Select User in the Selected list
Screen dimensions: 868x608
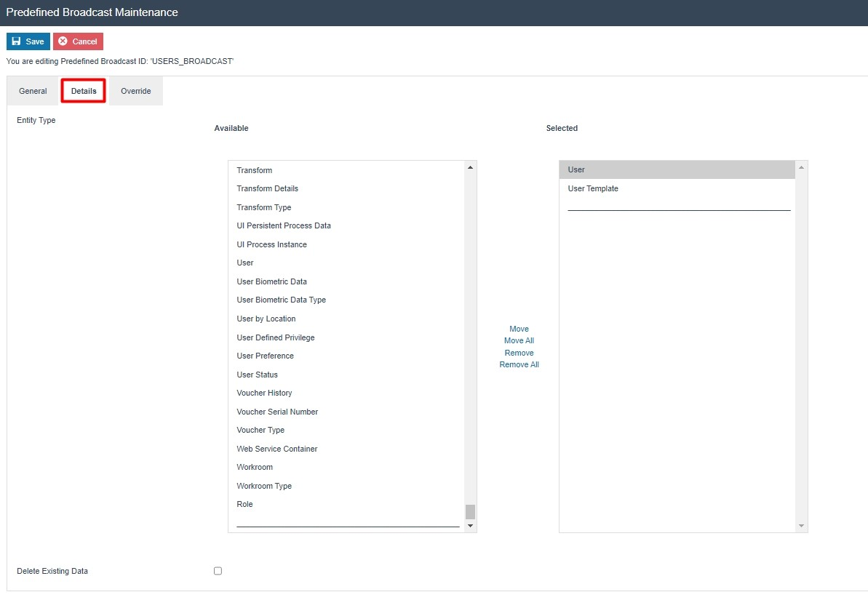point(576,169)
